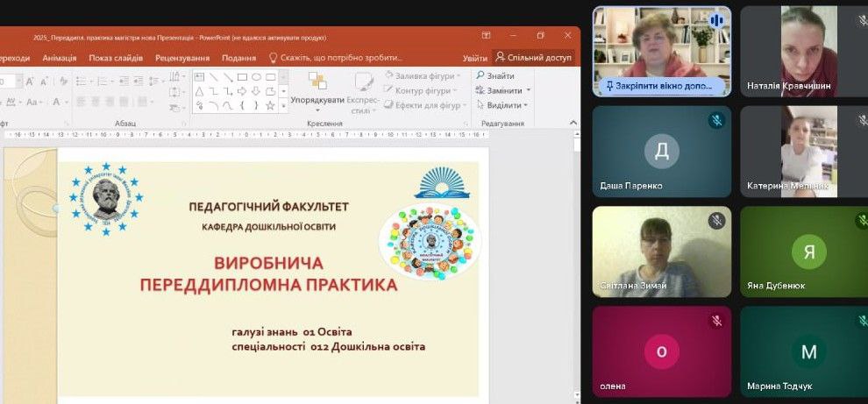Click the Знайти (Find) search icon
Screen dimensions: 868x404
(x=481, y=76)
